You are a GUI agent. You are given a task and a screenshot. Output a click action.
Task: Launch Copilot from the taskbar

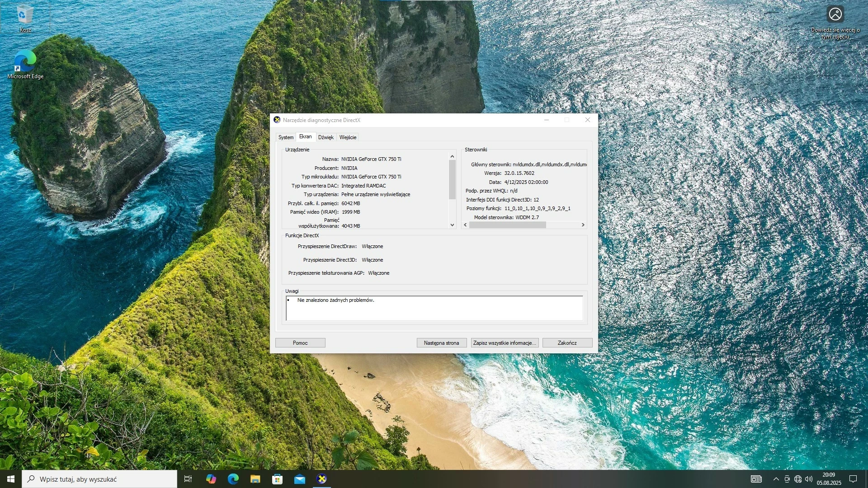(x=211, y=479)
